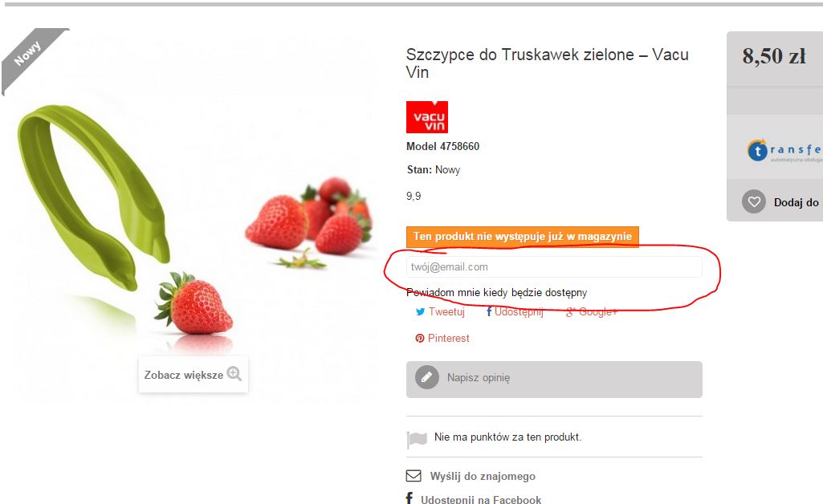Image resolution: width=823 pixels, height=504 pixels.
Task: Click the Google+ share button
Action: click(592, 312)
